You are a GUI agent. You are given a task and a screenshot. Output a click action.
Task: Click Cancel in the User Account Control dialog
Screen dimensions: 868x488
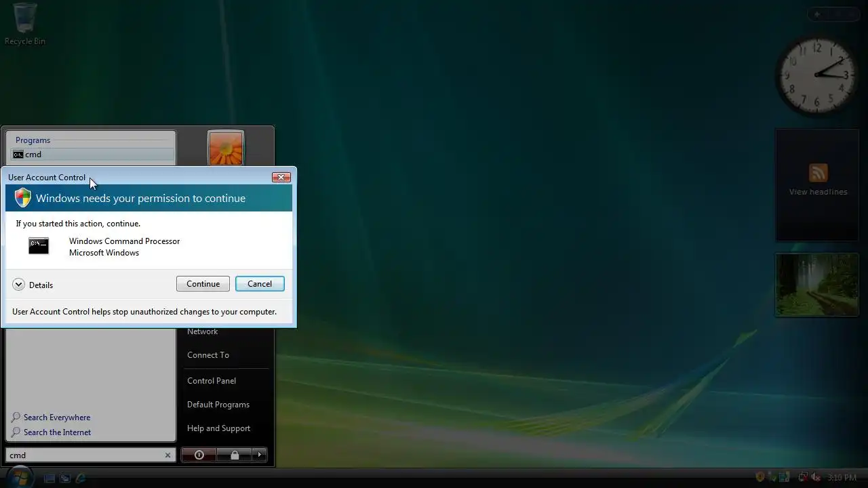[x=260, y=284]
